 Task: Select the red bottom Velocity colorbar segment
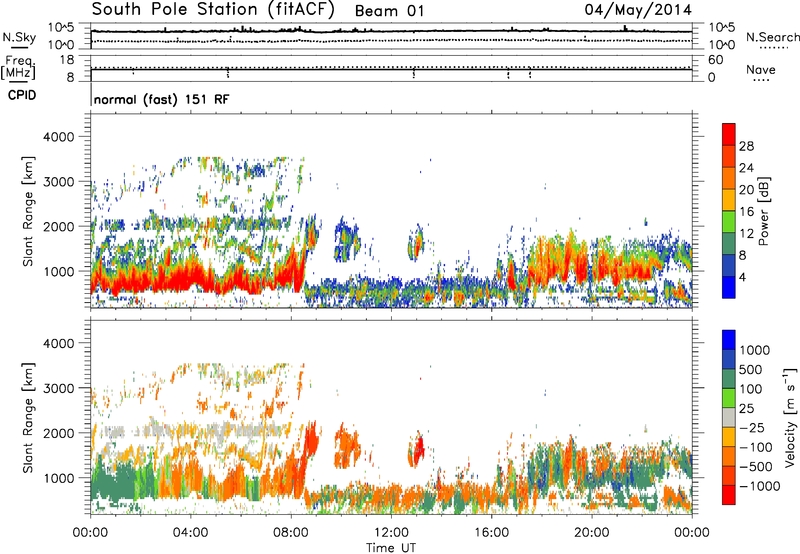(x=729, y=495)
